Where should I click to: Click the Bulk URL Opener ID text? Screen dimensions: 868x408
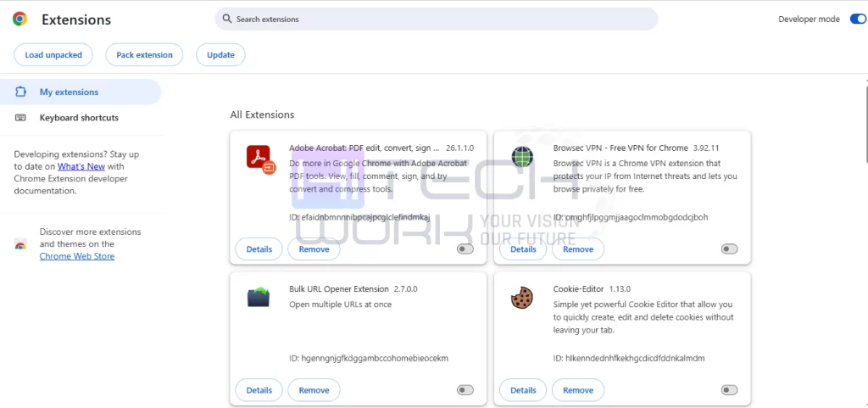coord(369,358)
